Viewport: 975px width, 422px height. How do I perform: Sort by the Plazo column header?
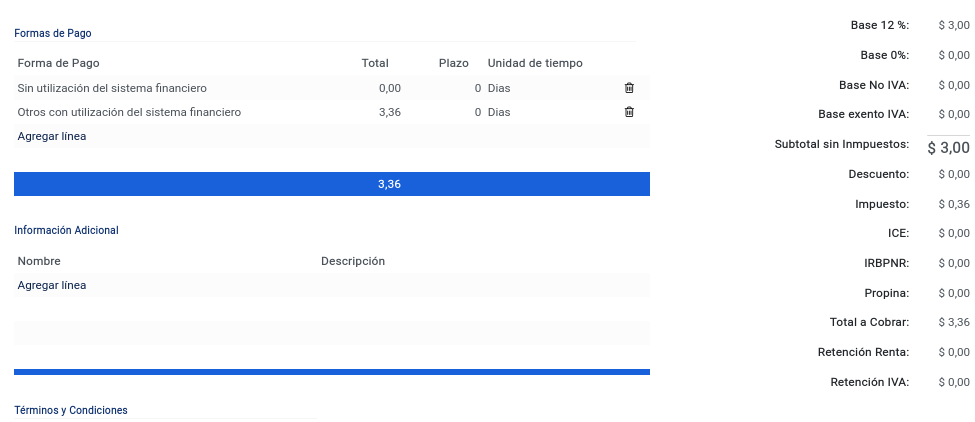453,63
